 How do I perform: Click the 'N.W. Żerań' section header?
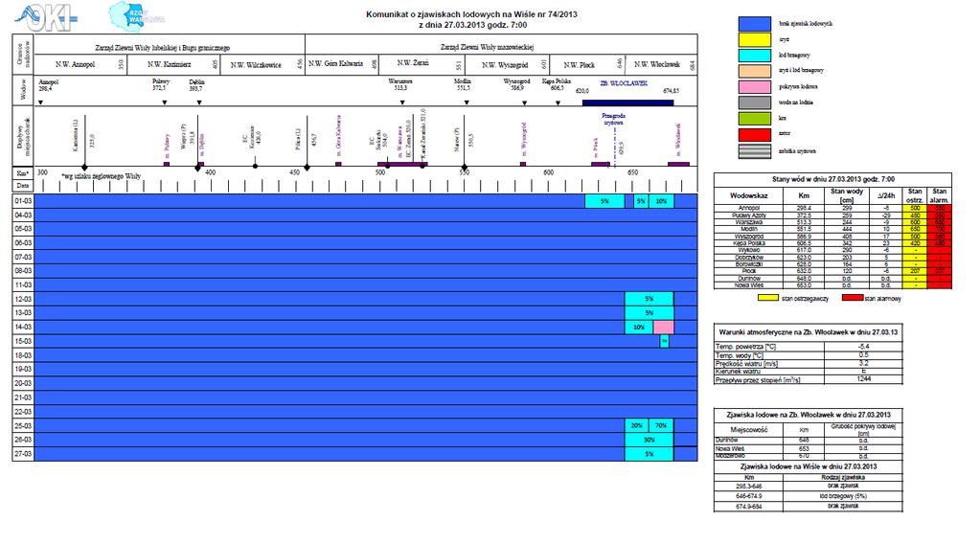click(x=413, y=63)
